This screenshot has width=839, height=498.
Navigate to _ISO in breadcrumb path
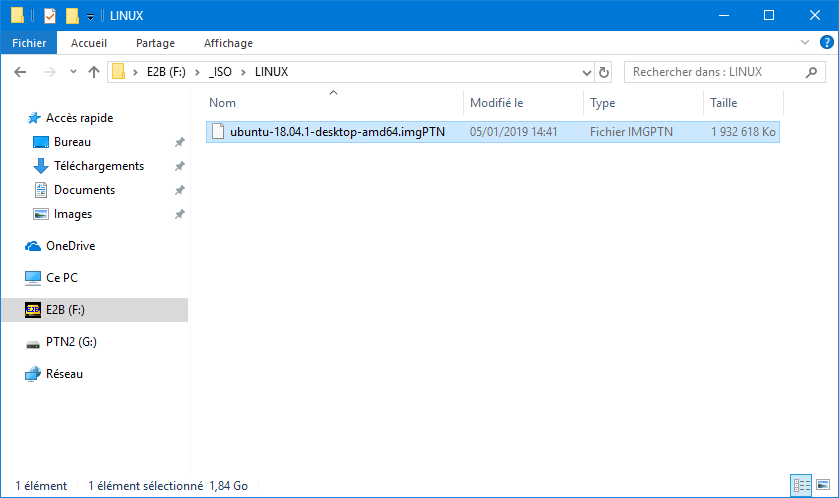click(x=220, y=72)
